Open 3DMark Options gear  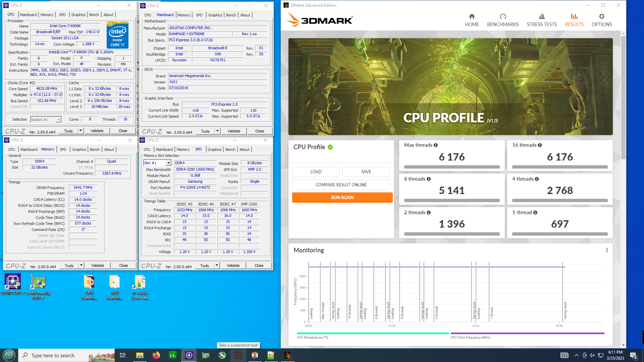coord(602,20)
